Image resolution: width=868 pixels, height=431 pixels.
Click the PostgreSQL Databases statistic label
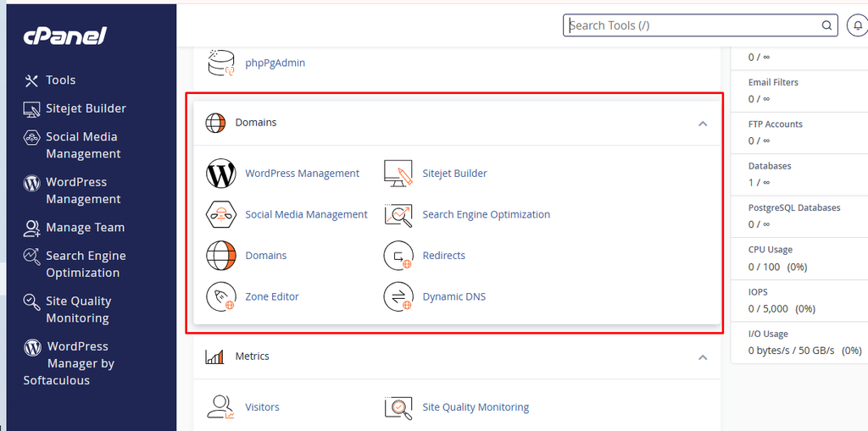coord(793,208)
